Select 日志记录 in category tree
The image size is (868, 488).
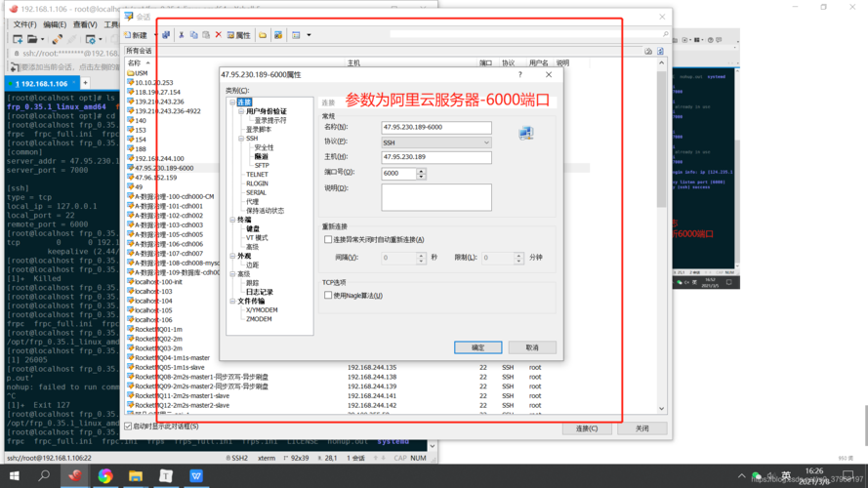259,292
